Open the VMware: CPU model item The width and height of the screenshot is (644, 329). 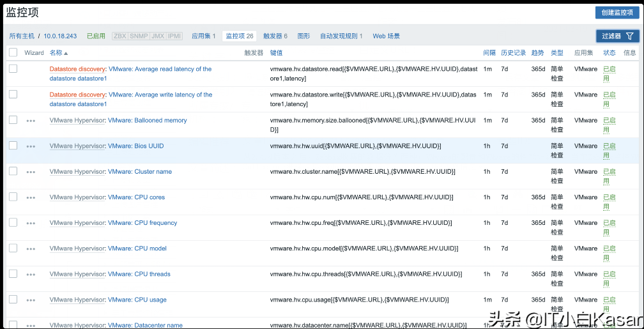[137, 249]
